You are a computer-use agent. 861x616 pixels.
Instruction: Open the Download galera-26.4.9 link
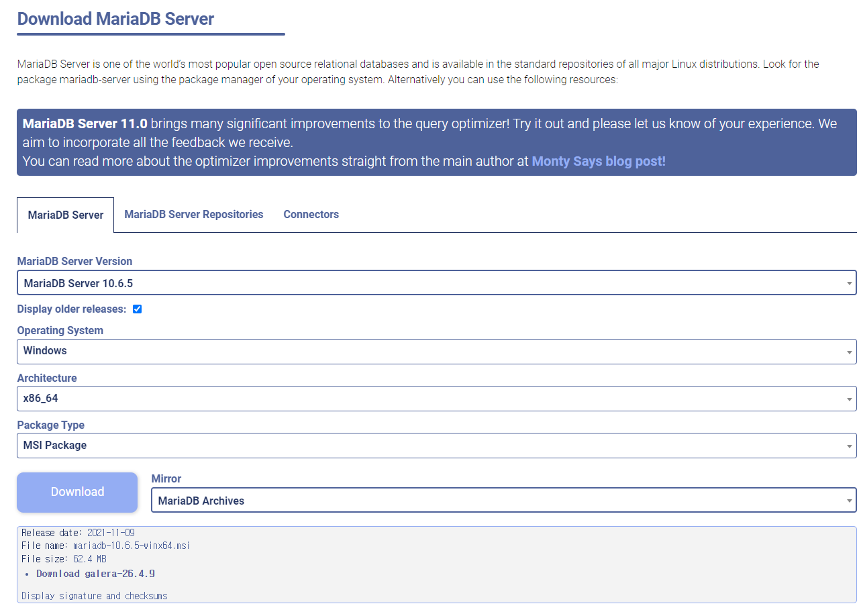[x=96, y=574]
